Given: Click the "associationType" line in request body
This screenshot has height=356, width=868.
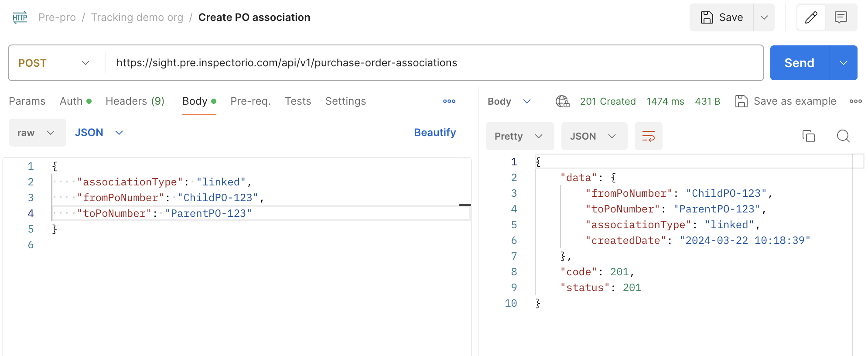Looking at the screenshot, I should [164, 182].
